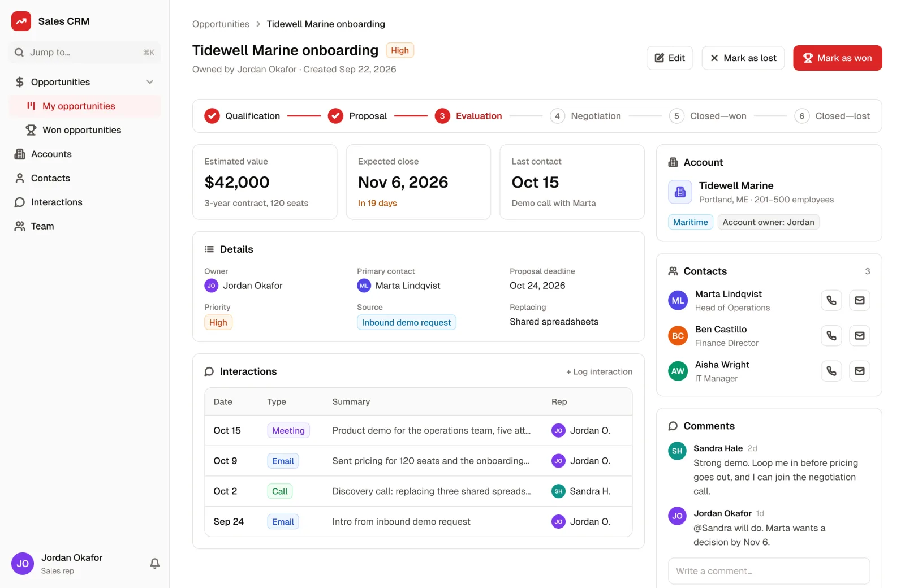Click the High priority badge beside the title
905x588 pixels.
click(400, 50)
